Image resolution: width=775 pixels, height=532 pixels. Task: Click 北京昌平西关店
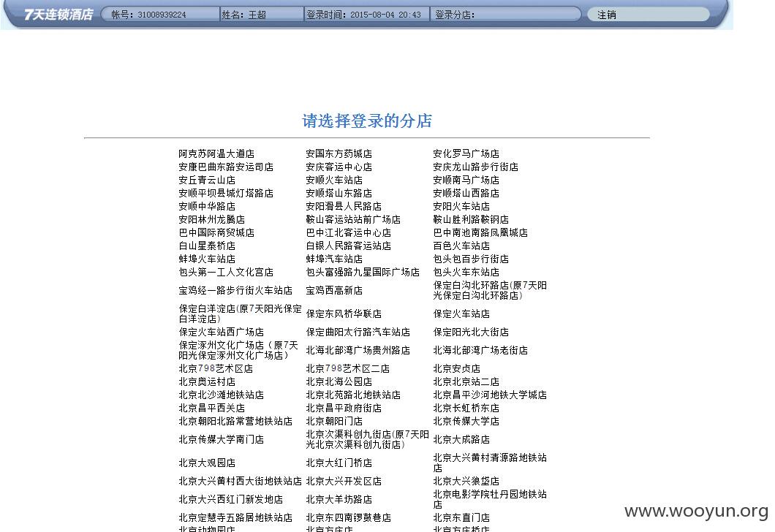tap(211, 408)
